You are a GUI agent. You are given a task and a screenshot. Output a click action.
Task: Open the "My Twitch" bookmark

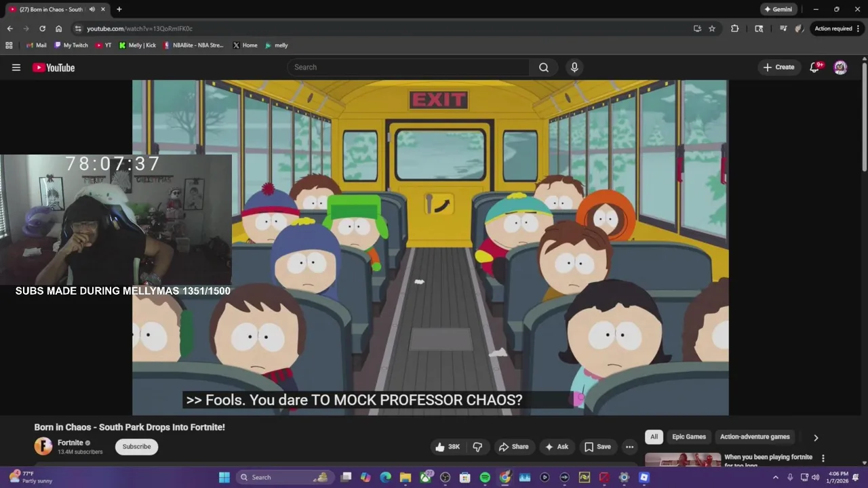[71, 45]
